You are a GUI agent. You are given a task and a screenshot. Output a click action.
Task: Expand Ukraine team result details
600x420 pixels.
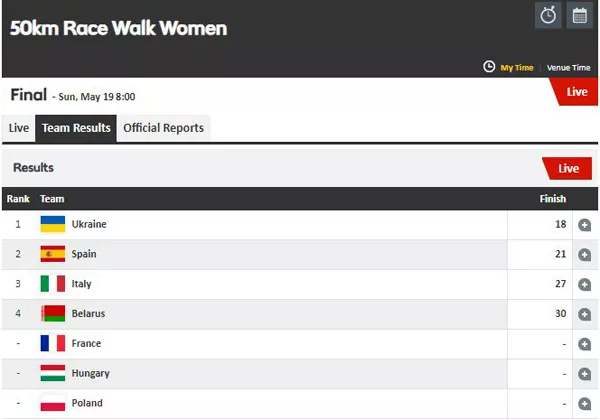585,225
